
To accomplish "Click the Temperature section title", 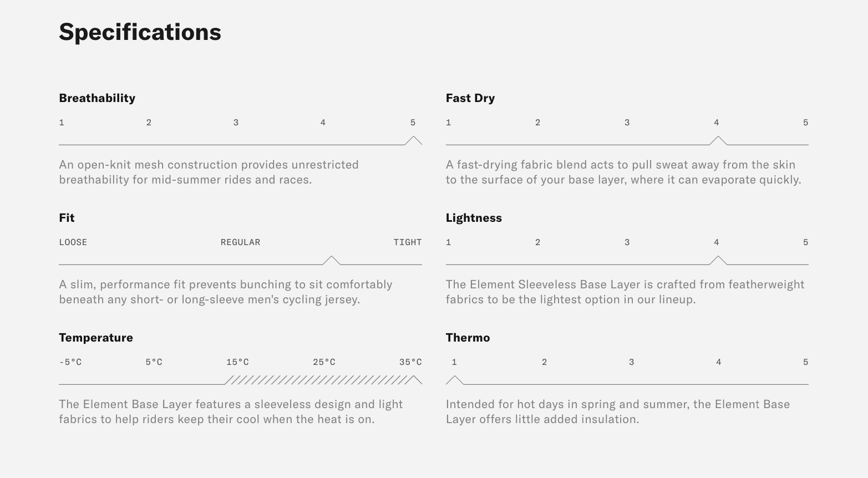I will (x=96, y=338).
